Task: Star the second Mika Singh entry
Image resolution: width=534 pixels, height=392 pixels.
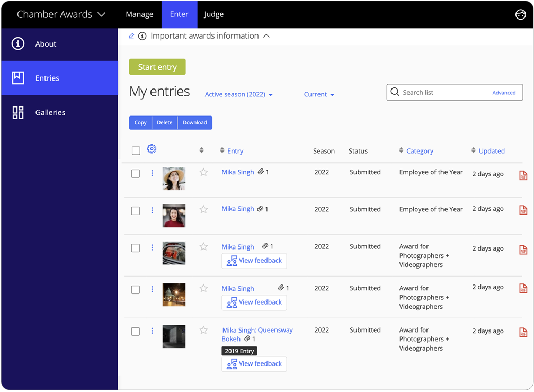Action: pyautogui.click(x=203, y=209)
